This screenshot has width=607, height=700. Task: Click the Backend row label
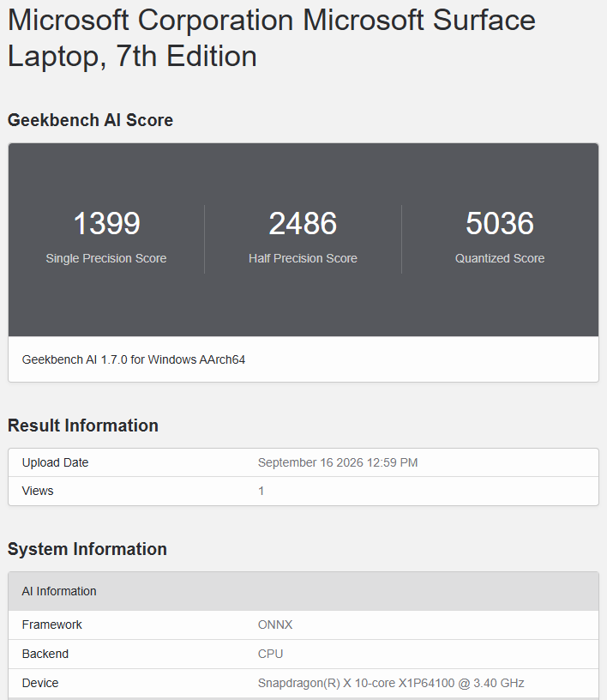pos(45,654)
